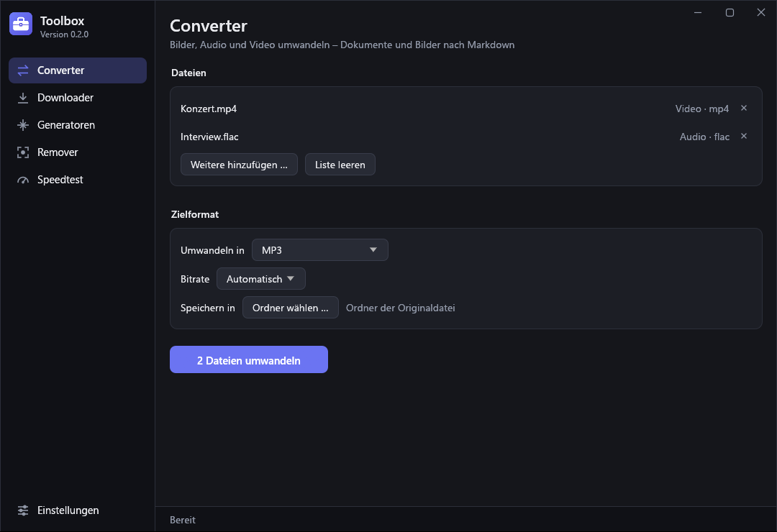Click the Video · mp4 type label
The width and height of the screenshot is (777, 532).
[701, 109]
